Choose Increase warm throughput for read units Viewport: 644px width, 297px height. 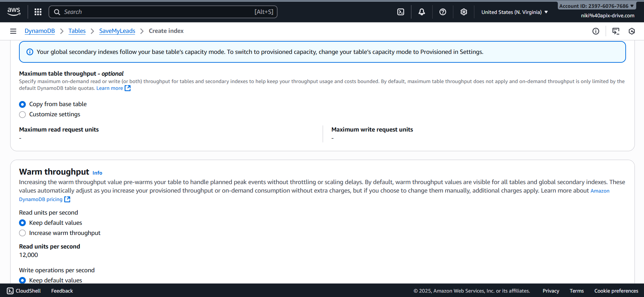(x=22, y=233)
